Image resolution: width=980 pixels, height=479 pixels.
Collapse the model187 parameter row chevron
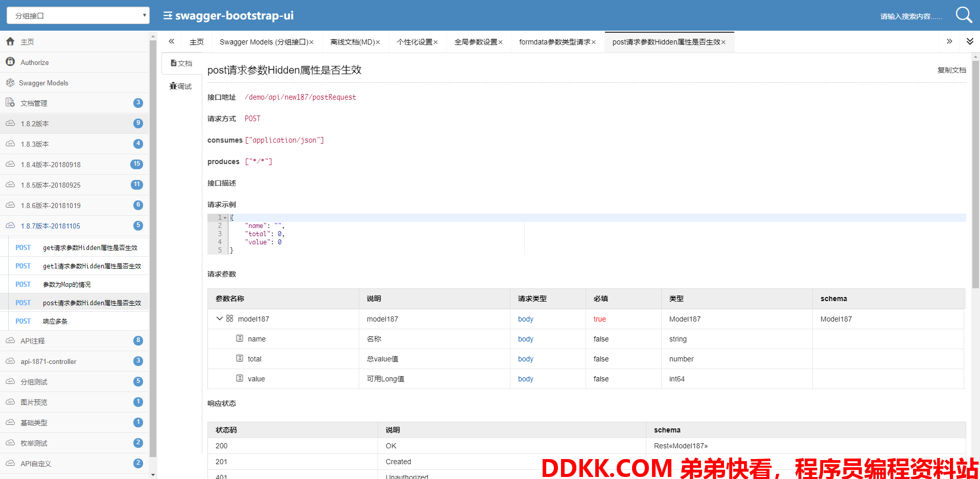click(x=220, y=318)
